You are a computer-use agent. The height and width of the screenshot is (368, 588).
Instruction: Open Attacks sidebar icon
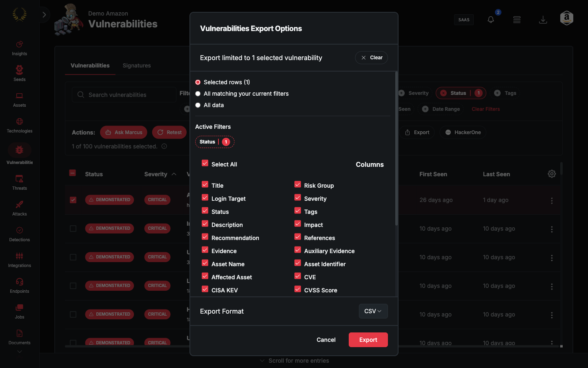click(x=19, y=209)
